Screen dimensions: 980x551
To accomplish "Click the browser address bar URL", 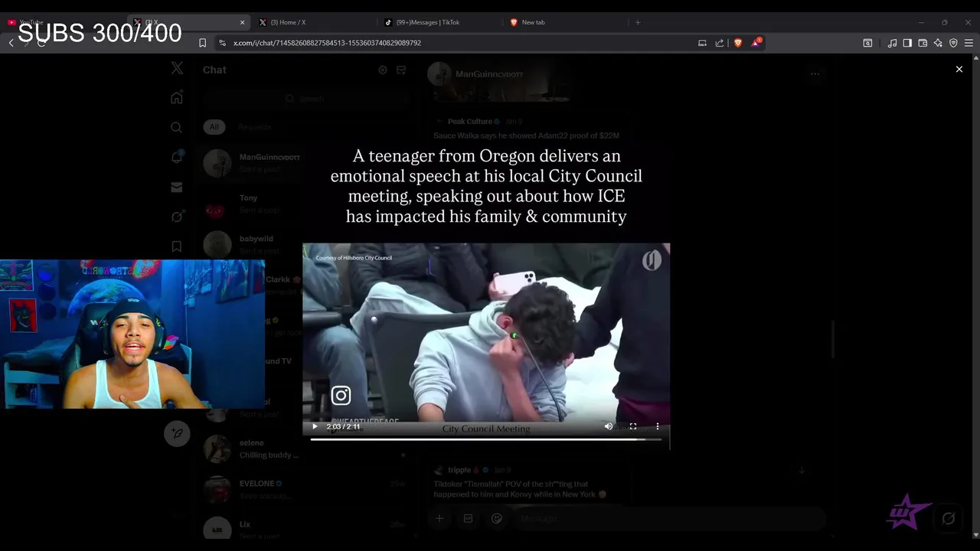I will coord(327,43).
